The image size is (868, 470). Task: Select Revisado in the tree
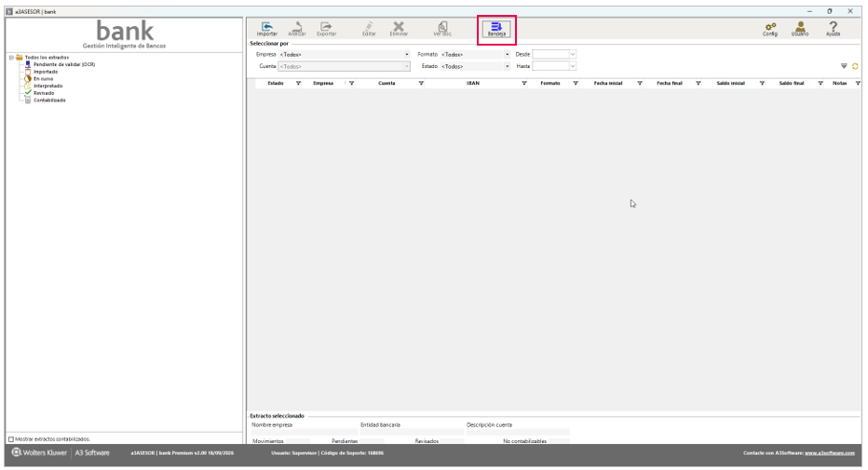coord(44,93)
